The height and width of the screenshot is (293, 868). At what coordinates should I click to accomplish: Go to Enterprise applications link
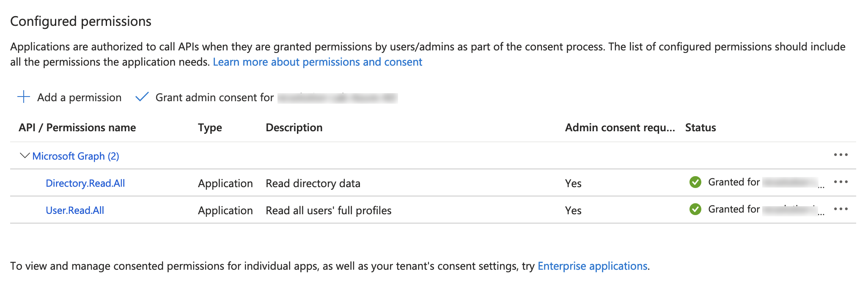(592, 266)
